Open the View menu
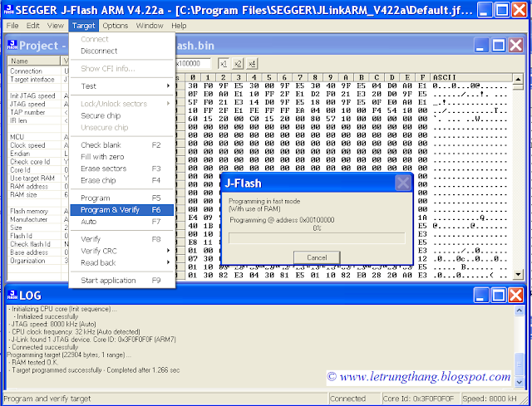The height and width of the screenshot is (406, 532). pyautogui.click(x=56, y=26)
